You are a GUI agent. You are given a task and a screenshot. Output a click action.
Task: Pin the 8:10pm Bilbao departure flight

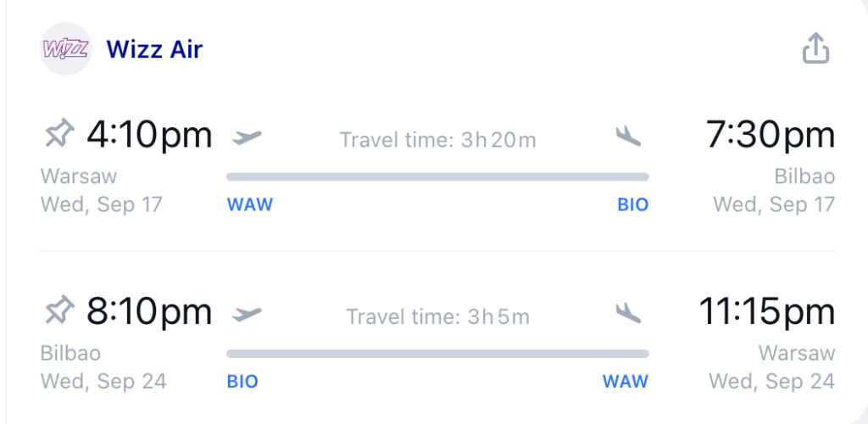coord(58,310)
